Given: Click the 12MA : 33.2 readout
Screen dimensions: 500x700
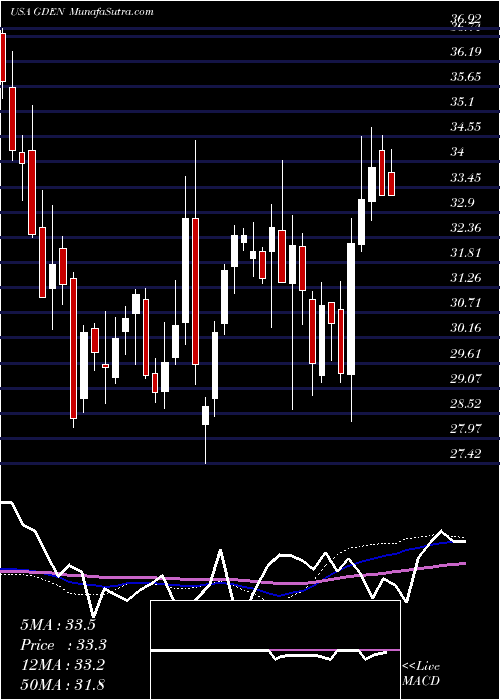Looking at the screenshot, I should (62, 665).
